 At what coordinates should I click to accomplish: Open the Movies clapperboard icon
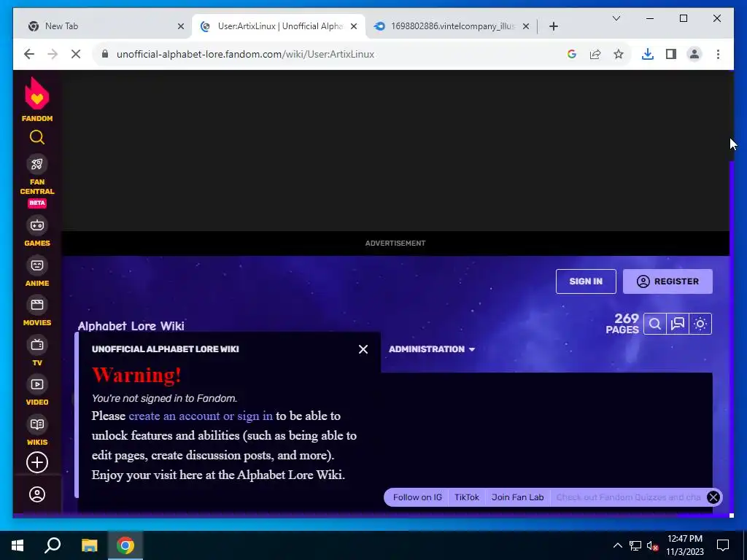[x=36, y=305]
